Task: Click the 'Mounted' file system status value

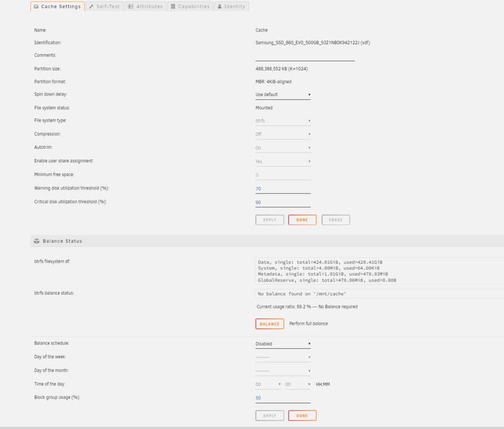Action: [x=264, y=108]
